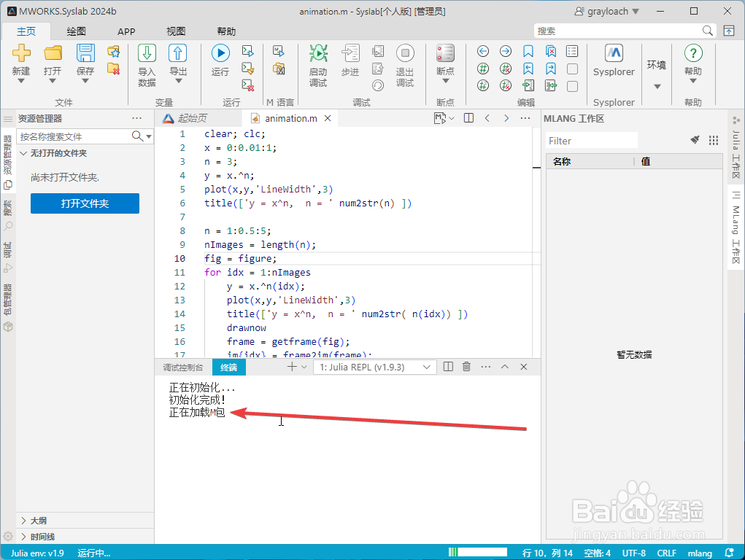Click the top 搜索 search field
The image size is (745, 560).
[625, 31]
